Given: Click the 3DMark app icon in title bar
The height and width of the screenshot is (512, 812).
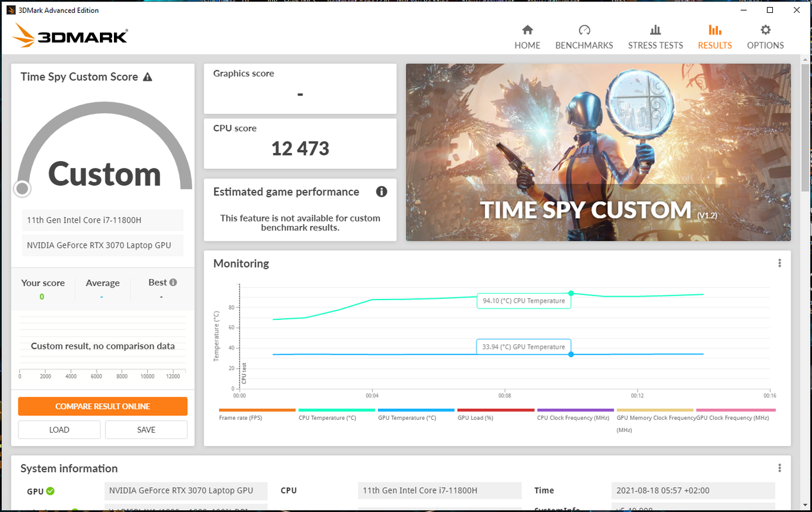Looking at the screenshot, I should (x=11, y=10).
